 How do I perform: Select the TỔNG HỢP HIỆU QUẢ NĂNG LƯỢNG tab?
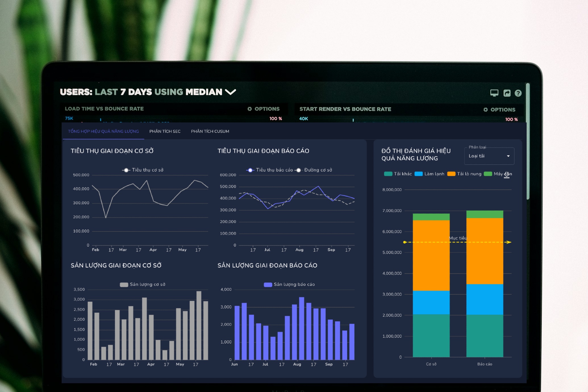(103, 131)
